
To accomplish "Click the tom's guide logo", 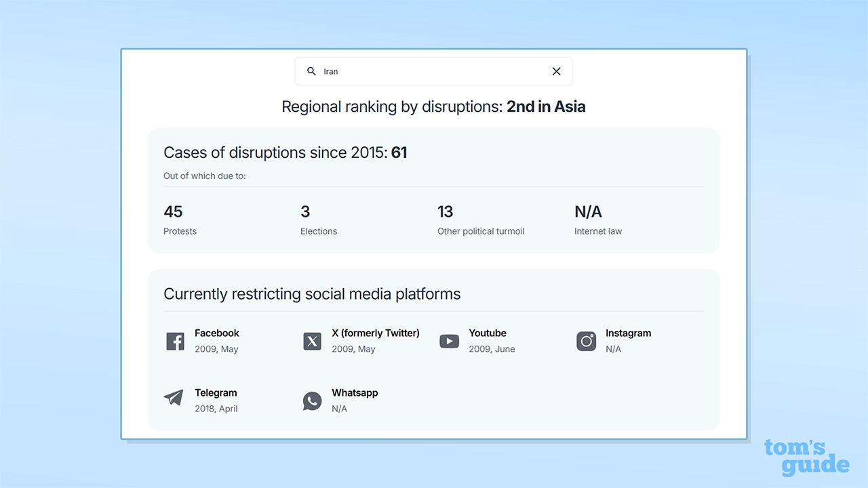I will pyautogui.click(x=806, y=457).
